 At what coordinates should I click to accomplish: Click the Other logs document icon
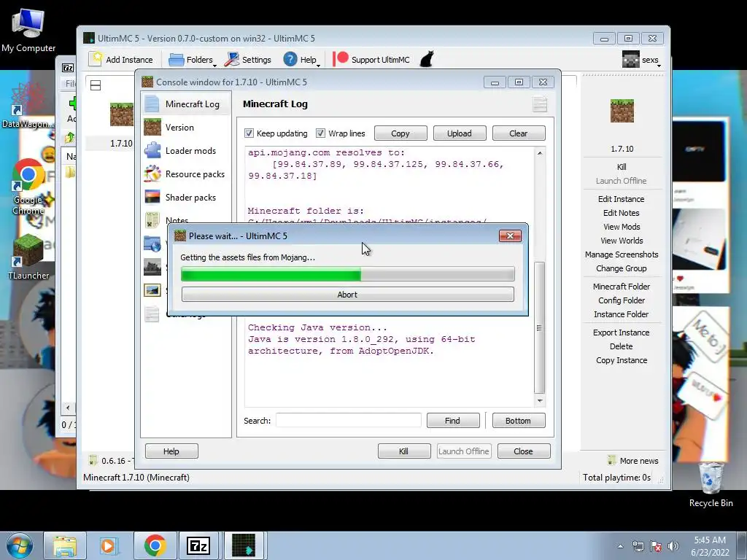pyautogui.click(x=152, y=314)
